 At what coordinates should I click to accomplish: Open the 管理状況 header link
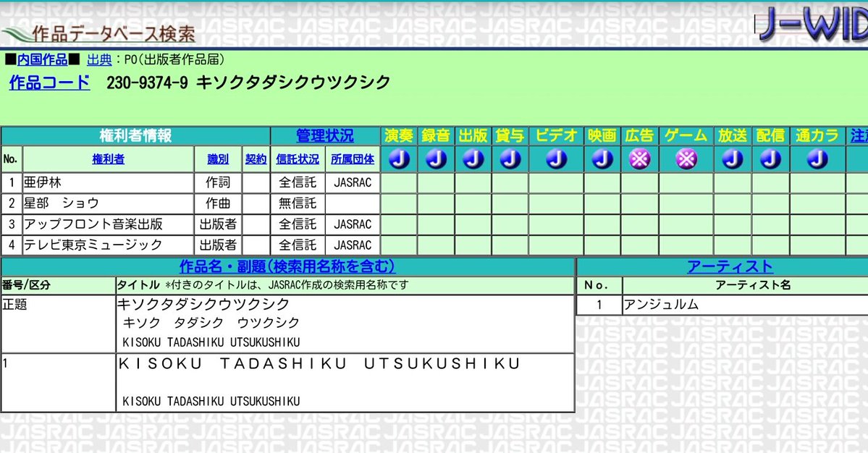pos(325,135)
